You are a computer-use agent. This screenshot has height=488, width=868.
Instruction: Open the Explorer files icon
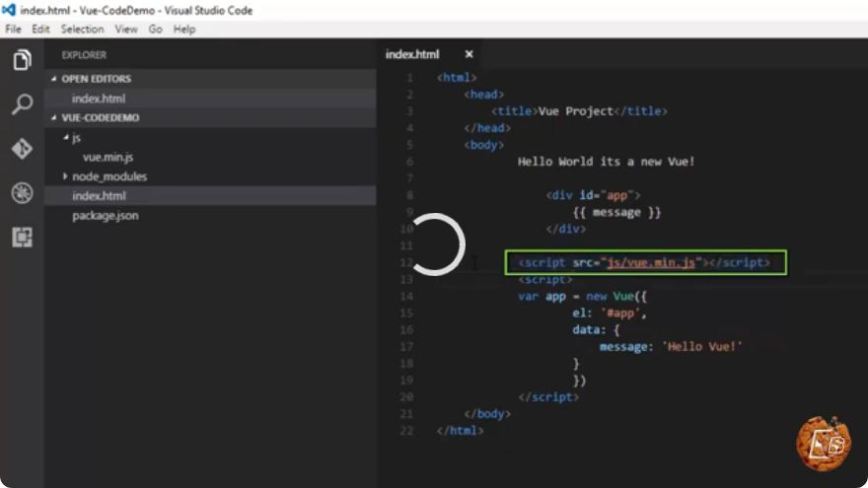22,60
